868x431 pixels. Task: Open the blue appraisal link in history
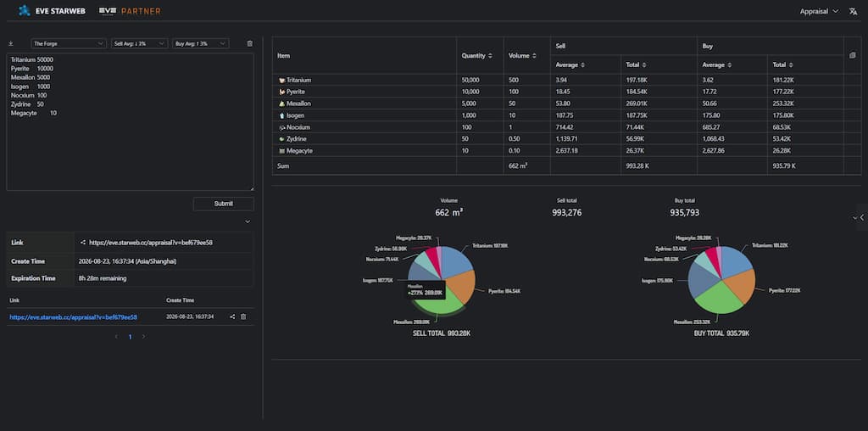click(x=73, y=316)
